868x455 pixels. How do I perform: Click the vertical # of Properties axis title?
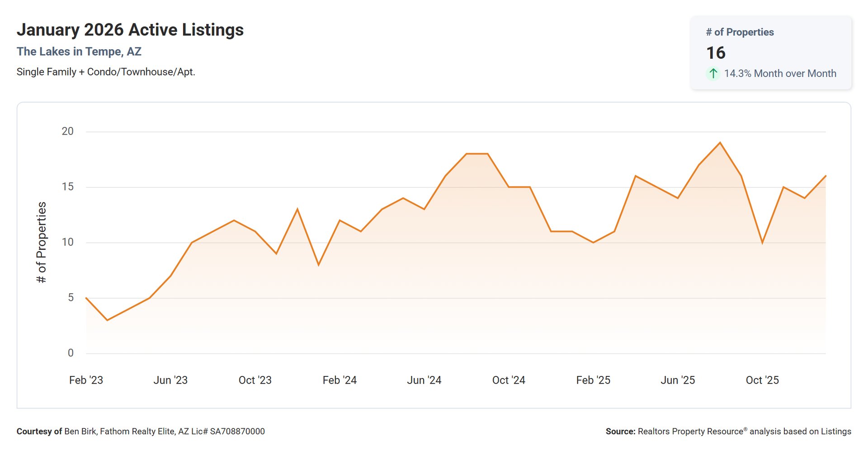click(x=41, y=242)
